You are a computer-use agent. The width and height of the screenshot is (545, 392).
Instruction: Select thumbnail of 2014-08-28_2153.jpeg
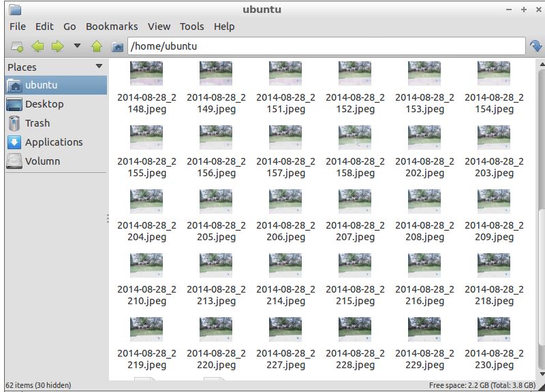tap(424, 73)
